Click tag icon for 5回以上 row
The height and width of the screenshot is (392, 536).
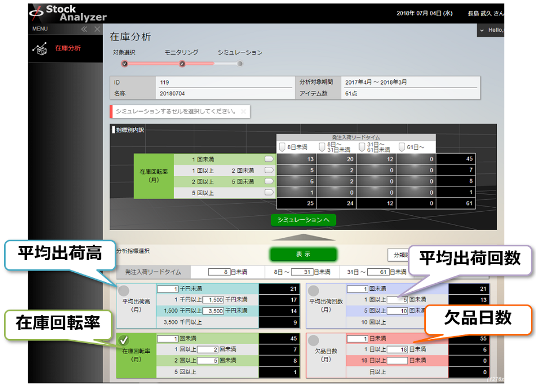[269, 192]
